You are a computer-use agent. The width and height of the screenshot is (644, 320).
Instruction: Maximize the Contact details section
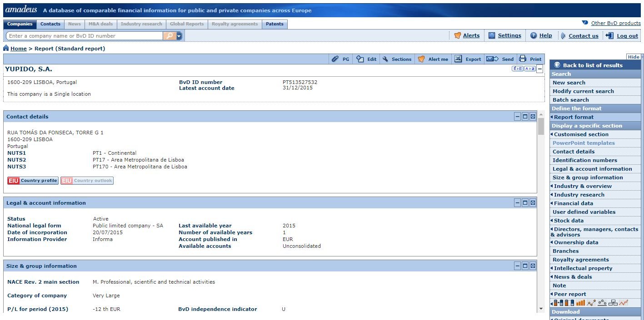[x=525, y=117]
